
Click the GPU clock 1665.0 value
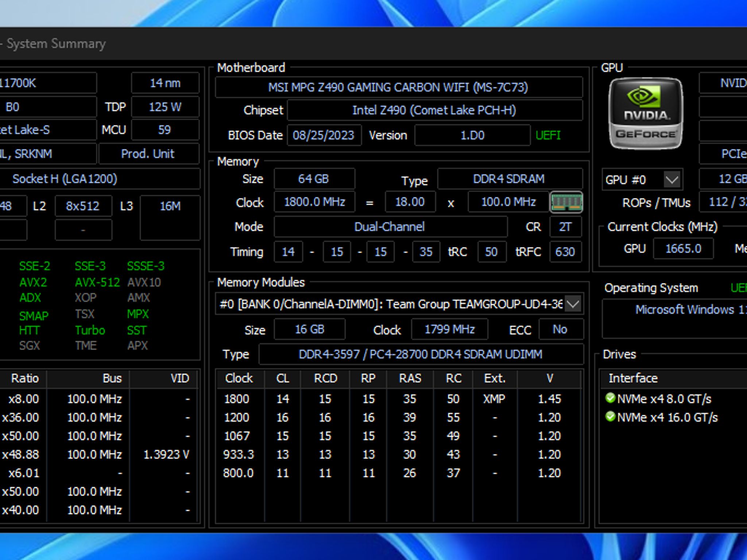[x=683, y=249]
